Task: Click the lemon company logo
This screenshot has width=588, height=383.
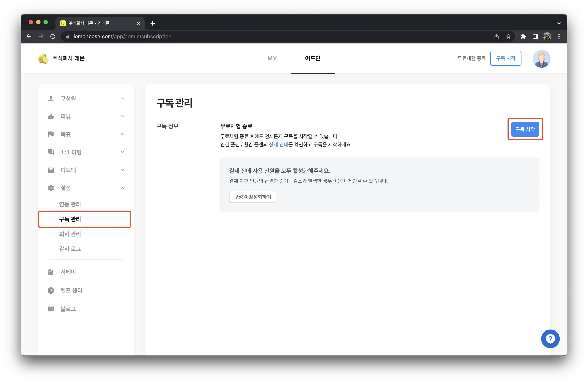Action: (x=43, y=58)
